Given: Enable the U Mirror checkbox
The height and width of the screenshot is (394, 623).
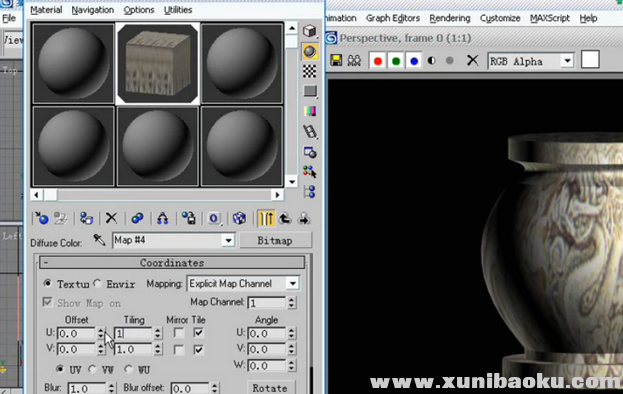Looking at the screenshot, I should [x=179, y=333].
